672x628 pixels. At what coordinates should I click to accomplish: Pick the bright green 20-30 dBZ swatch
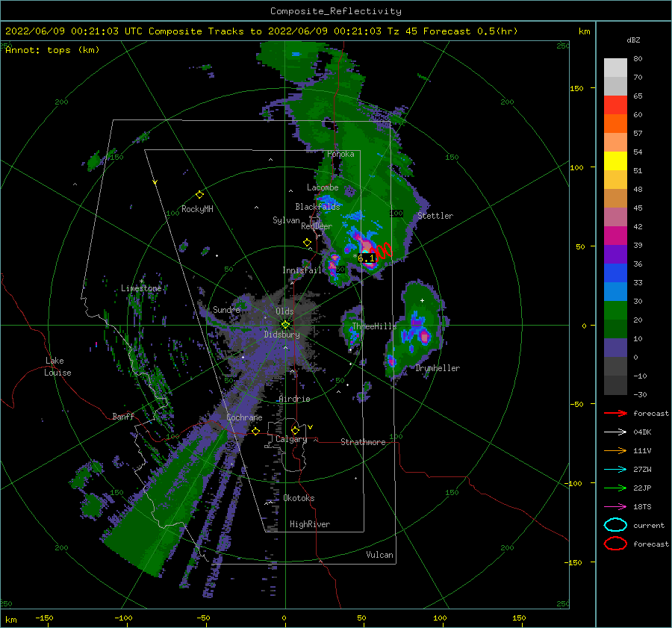[615, 311]
